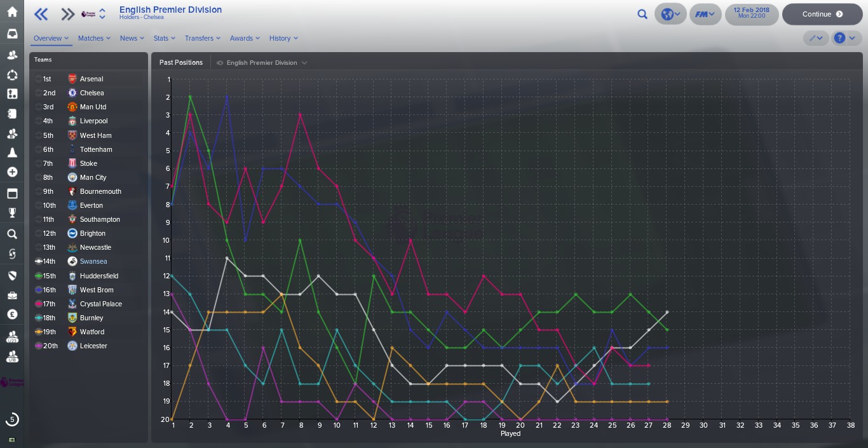Toggle the 8th place Man City line
The image size is (868, 448).
pyautogui.click(x=39, y=177)
